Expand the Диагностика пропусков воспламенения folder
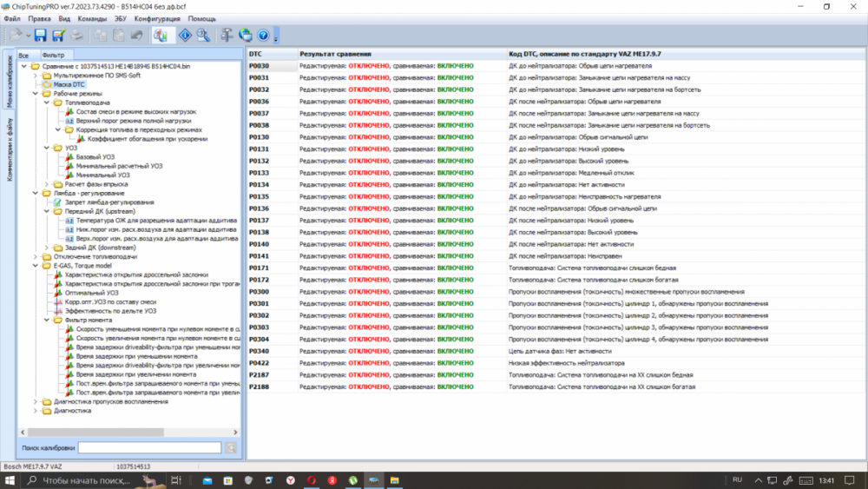 click(36, 402)
